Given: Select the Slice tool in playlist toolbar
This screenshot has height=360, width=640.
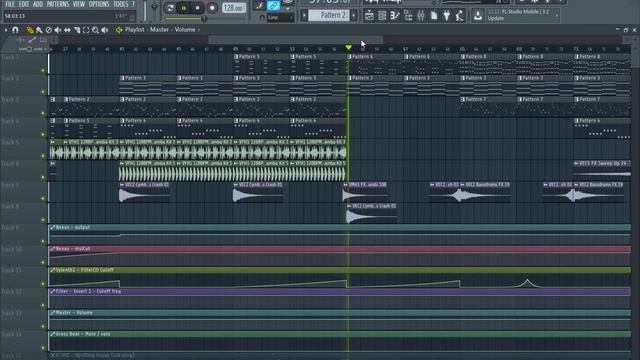Looking at the screenshot, I should tap(77, 30).
